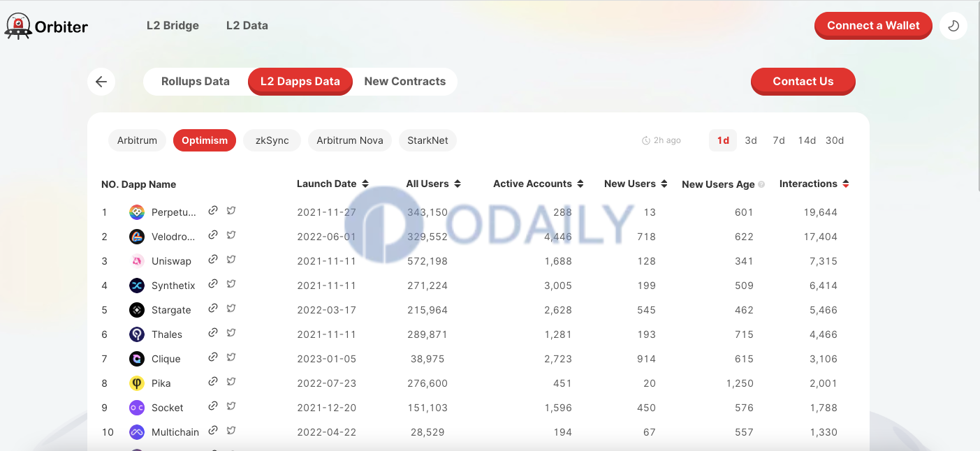Open Perpetual dapp Twitter icon
980x451 pixels.
[x=231, y=210]
